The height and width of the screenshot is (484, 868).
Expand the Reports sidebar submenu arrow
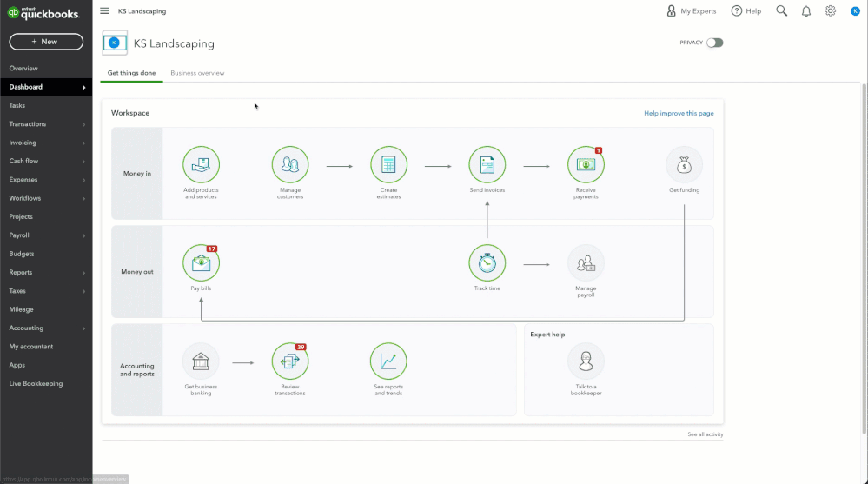coord(83,273)
